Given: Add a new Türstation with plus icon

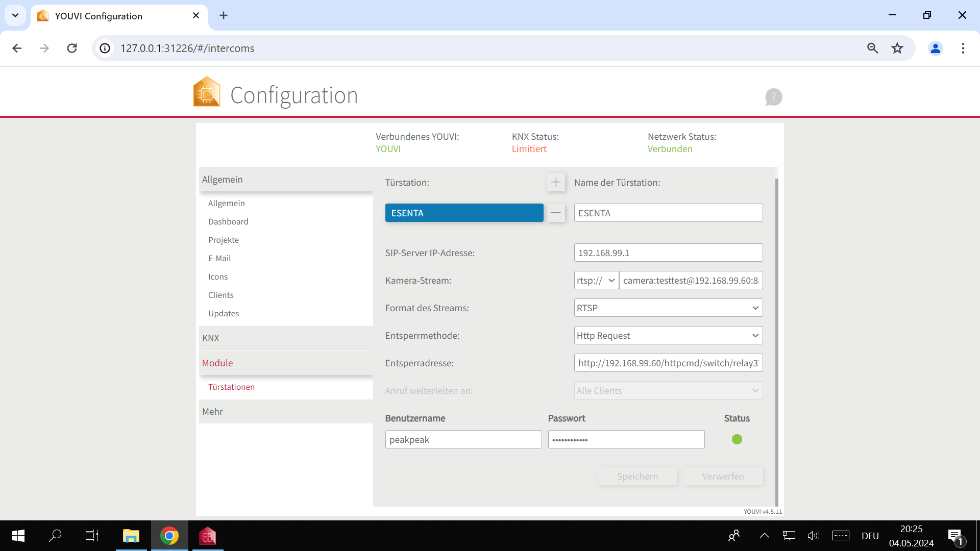Looking at the screenshot, I should click(556, 182).
